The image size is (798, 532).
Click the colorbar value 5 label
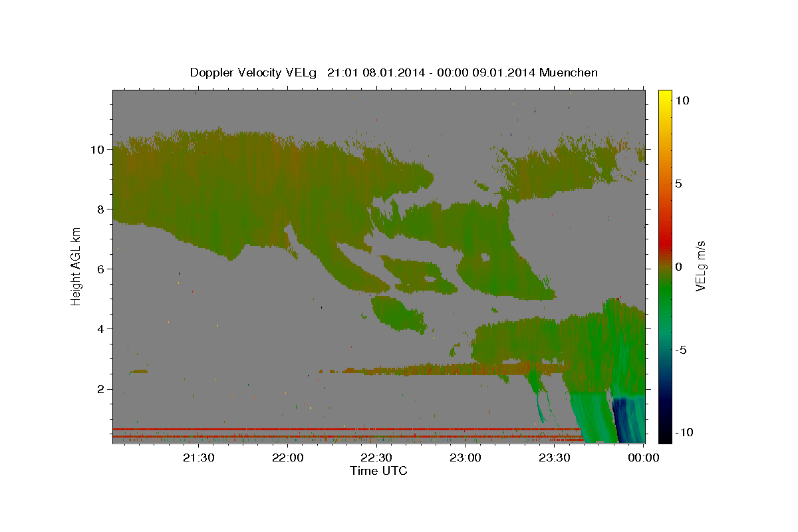pyautogui.click(x=678, y=184)
